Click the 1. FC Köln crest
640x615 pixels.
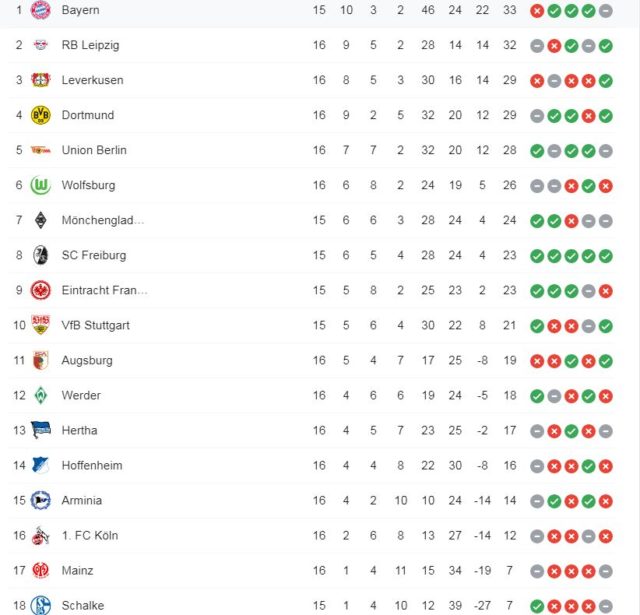41,535
